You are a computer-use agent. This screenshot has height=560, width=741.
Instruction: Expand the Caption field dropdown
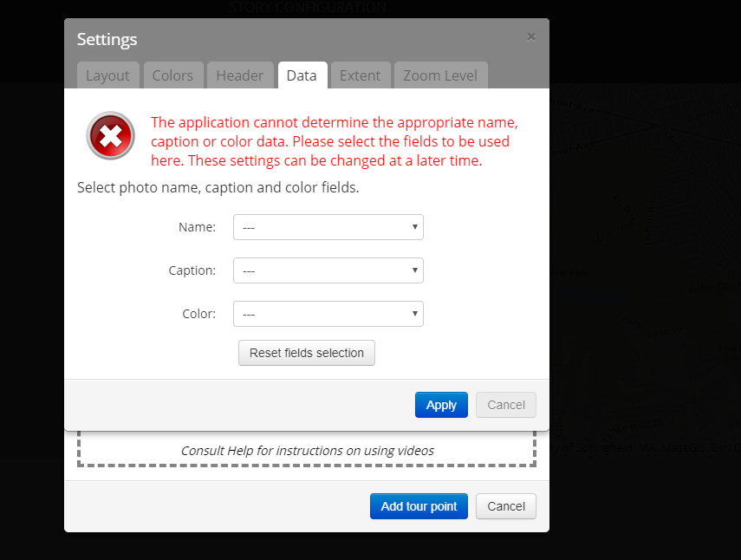(328, 270)
